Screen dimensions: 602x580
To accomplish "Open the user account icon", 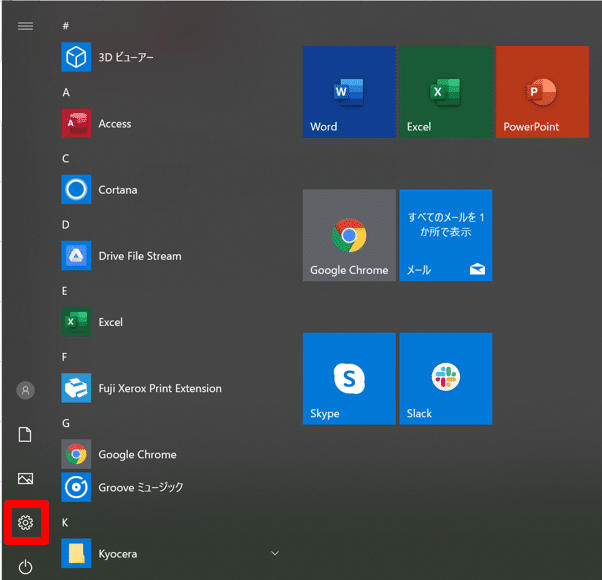I will click(25, 390).
